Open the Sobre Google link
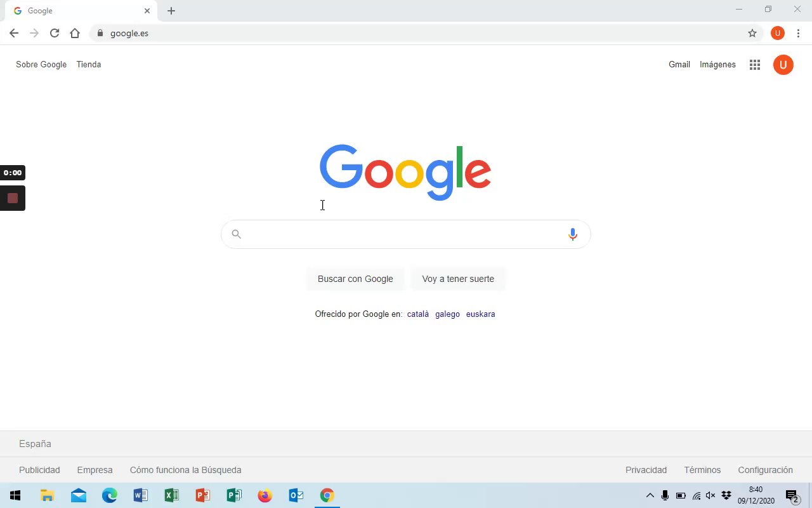Image resolution: width=812 pixels, height=508 pixels. point(41,64)
